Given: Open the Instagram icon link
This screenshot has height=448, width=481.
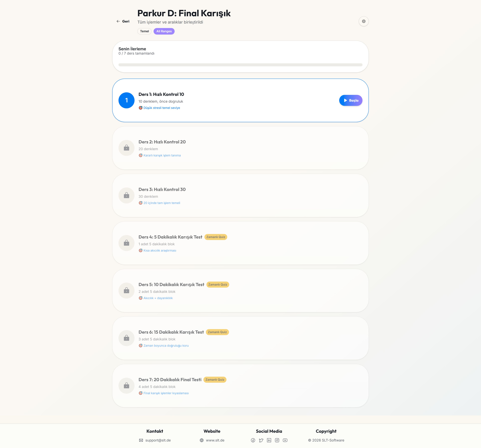Looking at the screenshot, I should tap(277, 440).
